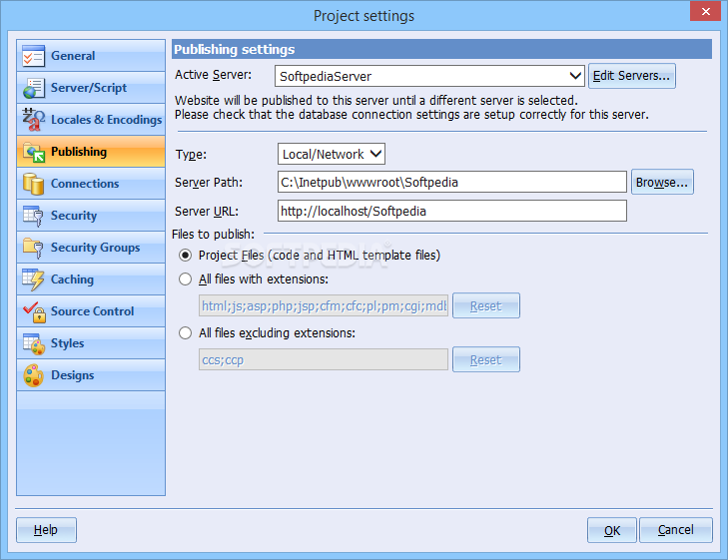
Task: Click the Styles palette-table icon
Action: coord(33,343)
